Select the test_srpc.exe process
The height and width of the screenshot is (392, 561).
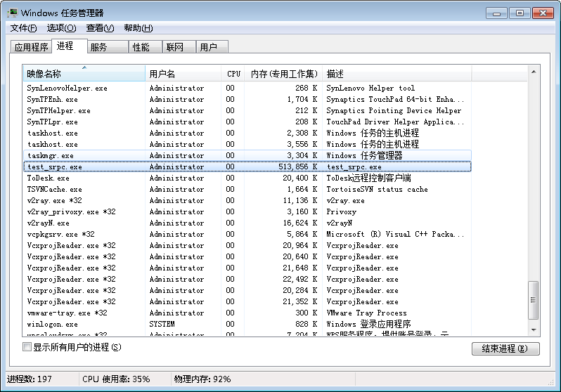pyautogui.click(x=247, y=166)
